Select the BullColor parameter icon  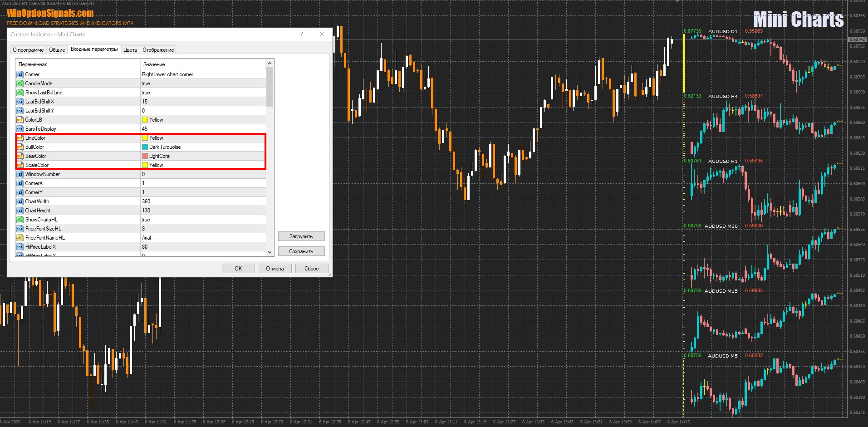(x=20, y=147)
